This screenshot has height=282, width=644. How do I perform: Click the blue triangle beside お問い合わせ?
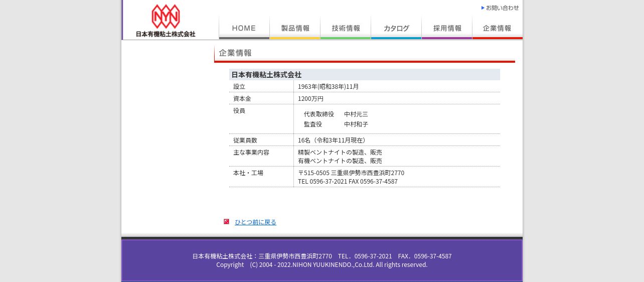483,8
